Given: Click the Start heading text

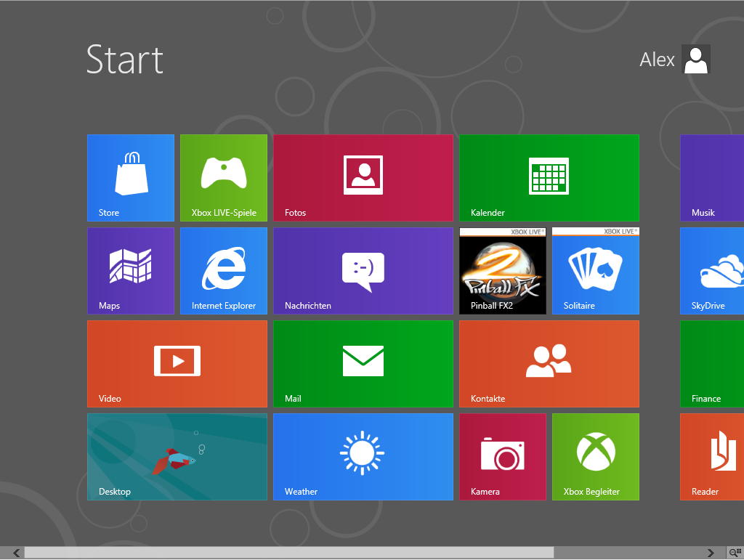Looking at the screenshot, I should pyautogui.click(x=125, y=60).
